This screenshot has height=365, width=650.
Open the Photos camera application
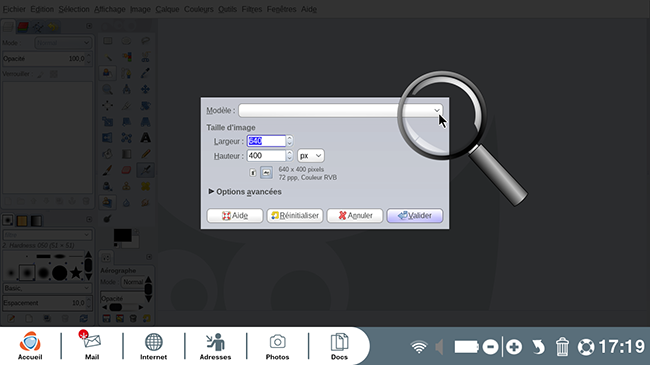pyautogui.click(x=277, y=346)
